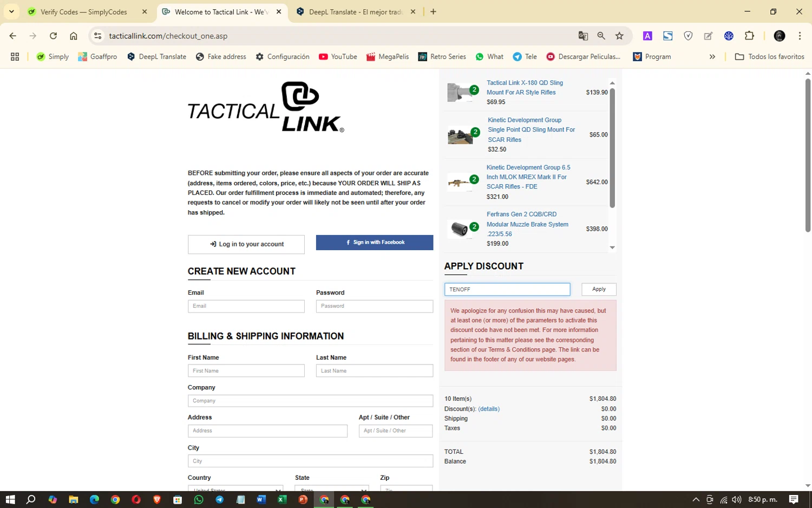Open Kinetic Single Point QD Sling Mount link
This screenshot has height=508, width=812.
point(531,130)
